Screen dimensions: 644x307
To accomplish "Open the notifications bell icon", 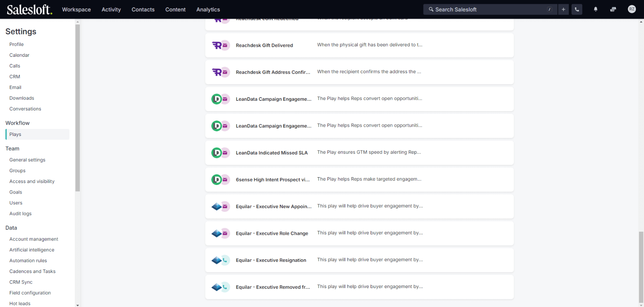I will (x=595, y=9).
